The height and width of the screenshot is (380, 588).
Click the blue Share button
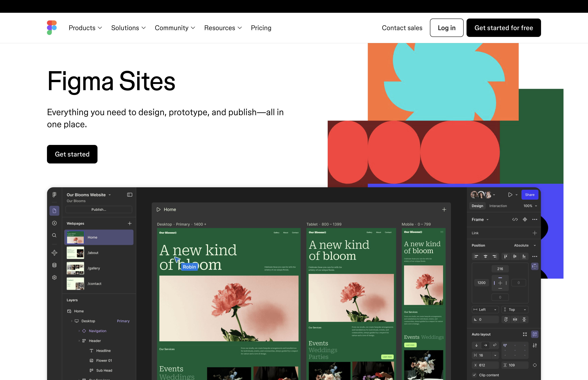click(529, 195)
